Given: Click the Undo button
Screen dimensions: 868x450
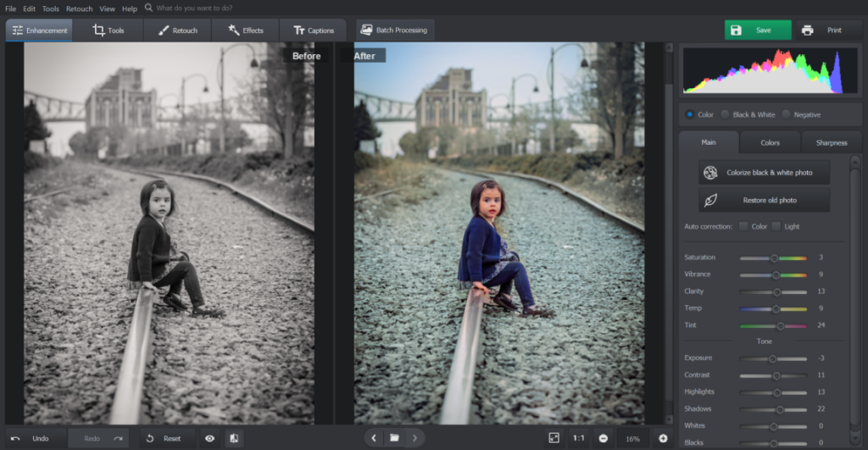Looking at the screenshot, I should [36, 438].
